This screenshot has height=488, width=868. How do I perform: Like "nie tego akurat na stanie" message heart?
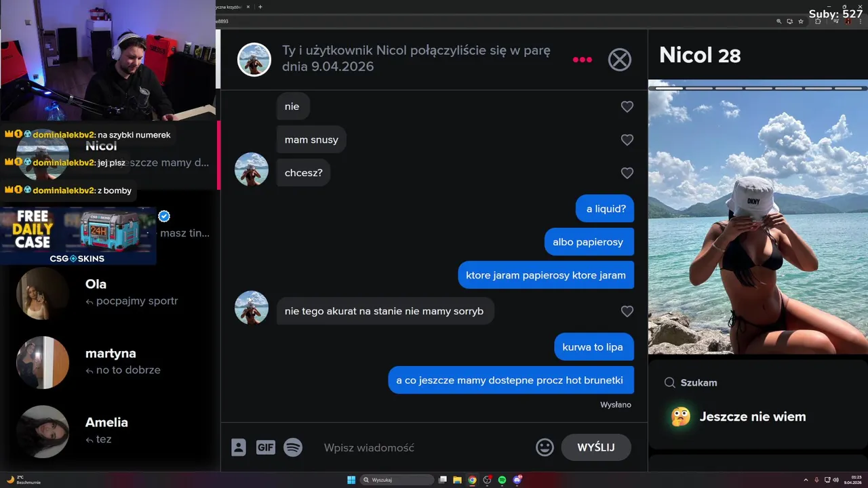coord(627,311)
